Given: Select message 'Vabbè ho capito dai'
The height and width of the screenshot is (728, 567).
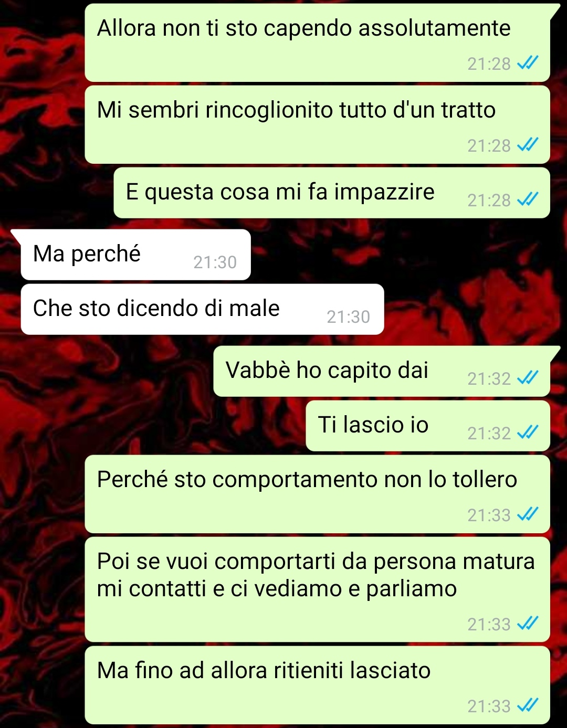Looking at the screenshot, I should point(382,371).
